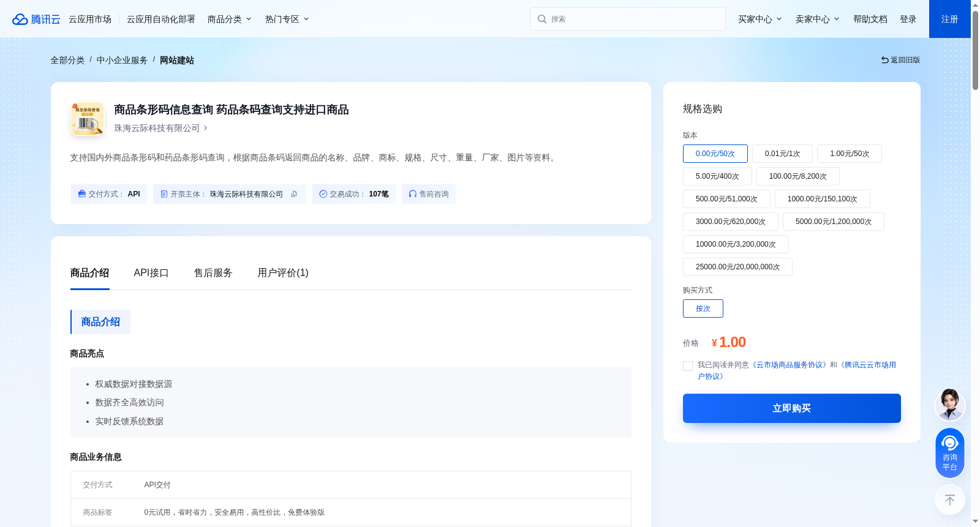The image size is (980, 527).
Task: Select the 0.01元/1次 version
Action: pyautogui.click(x=782, y=154)
